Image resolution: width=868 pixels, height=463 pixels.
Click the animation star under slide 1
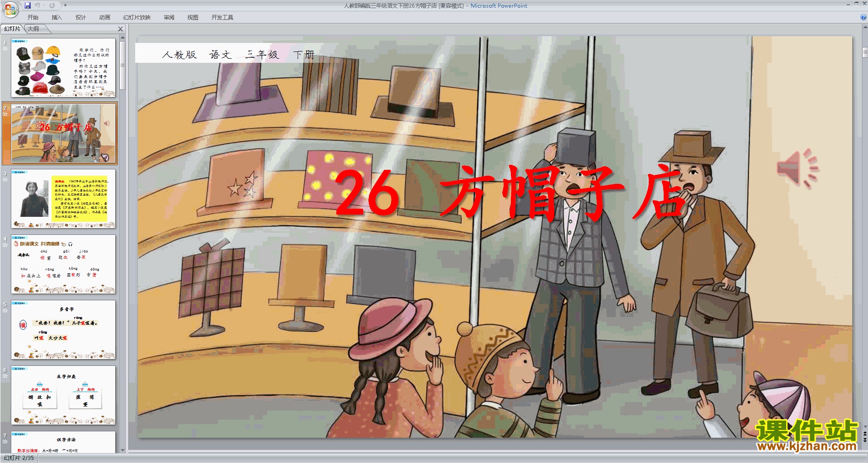(x=5, y=49)
